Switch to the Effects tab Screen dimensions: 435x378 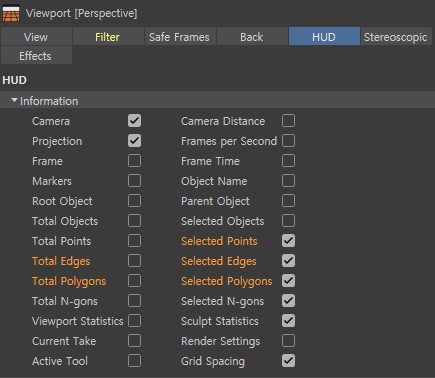click(x=36, y=56)
